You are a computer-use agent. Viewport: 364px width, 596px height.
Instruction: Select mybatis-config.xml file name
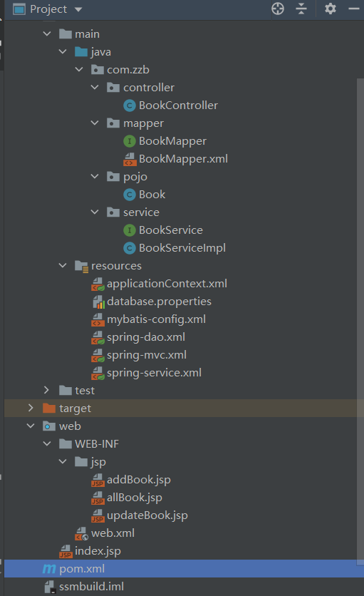click(x=156, y=319)
